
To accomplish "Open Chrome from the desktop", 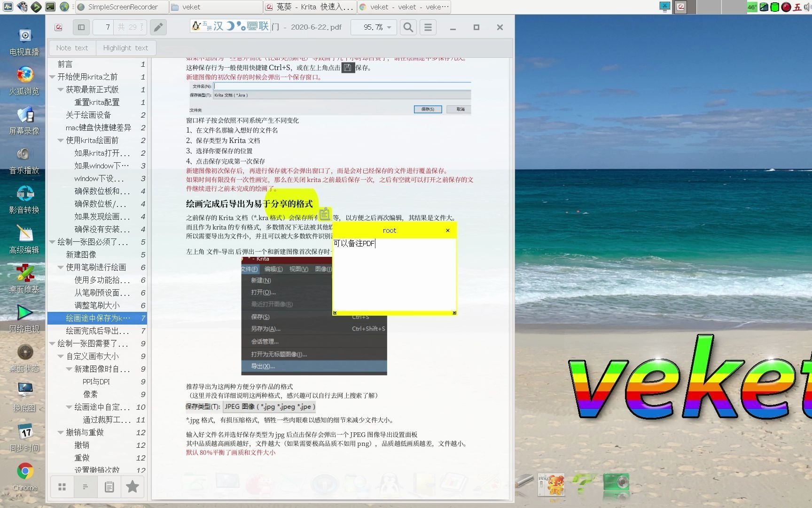I will (24, 472).
